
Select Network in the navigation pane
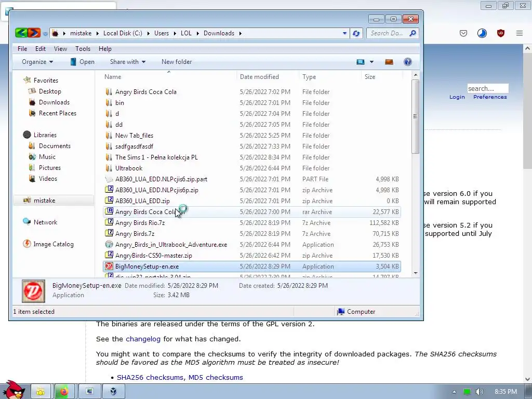point(45,222)
